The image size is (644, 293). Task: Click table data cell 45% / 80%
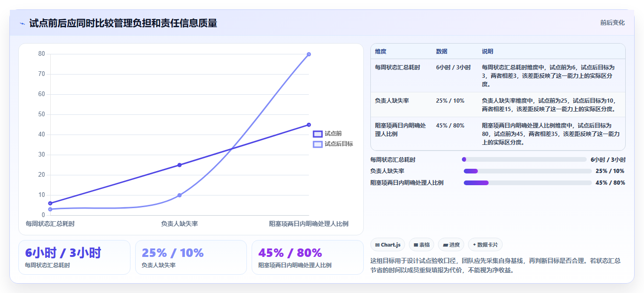click(450, 126)
